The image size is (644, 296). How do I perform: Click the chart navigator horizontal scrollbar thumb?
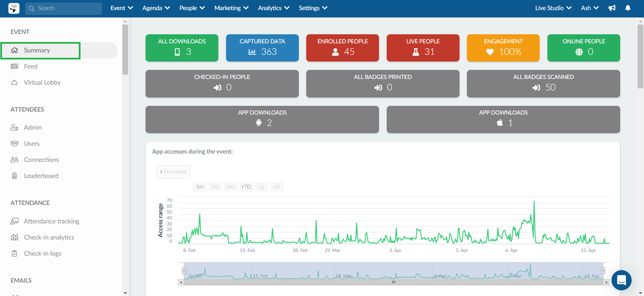[x=393, y=282]
